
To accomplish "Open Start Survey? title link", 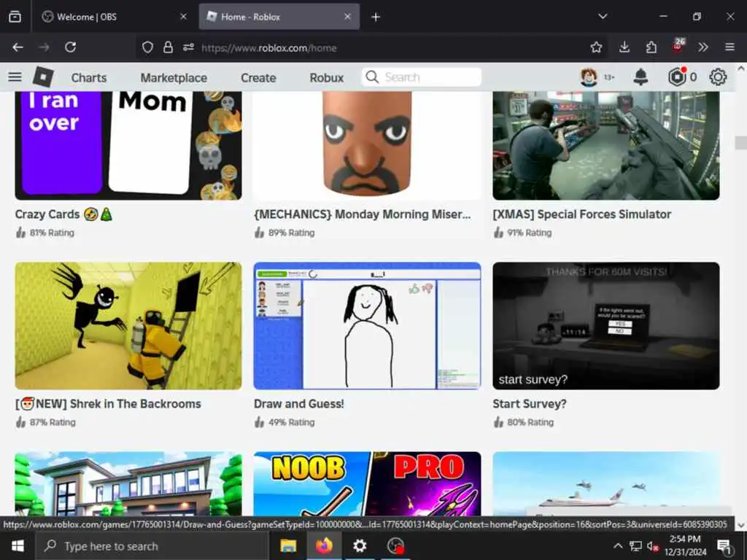I will tap(530, 404).
